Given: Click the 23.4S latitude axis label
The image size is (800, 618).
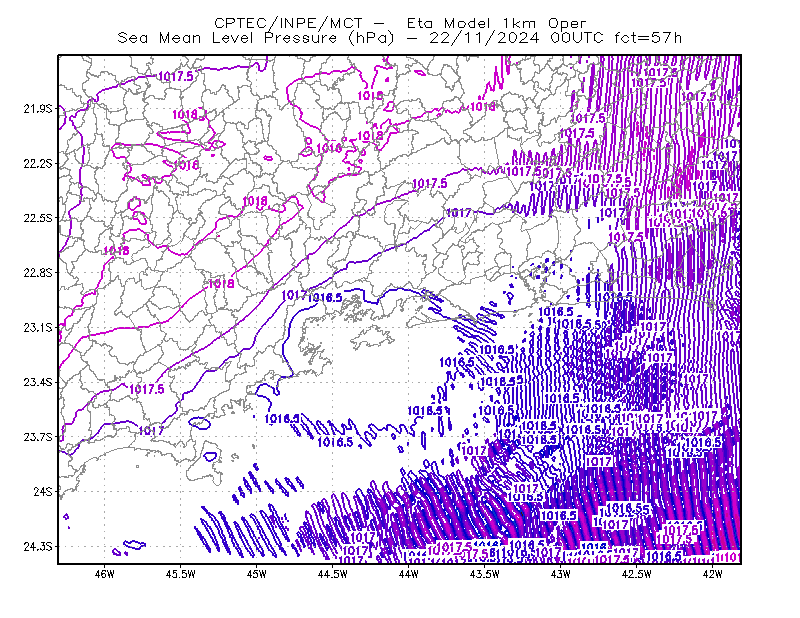Looking at the screenshot, I should pyautogui.click(x=38, y=382).
